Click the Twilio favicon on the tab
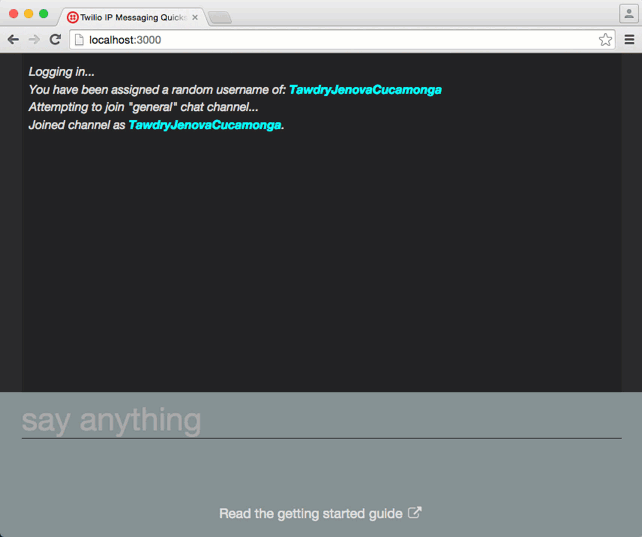This screenshot has width=642, height=537. (72, 17)
